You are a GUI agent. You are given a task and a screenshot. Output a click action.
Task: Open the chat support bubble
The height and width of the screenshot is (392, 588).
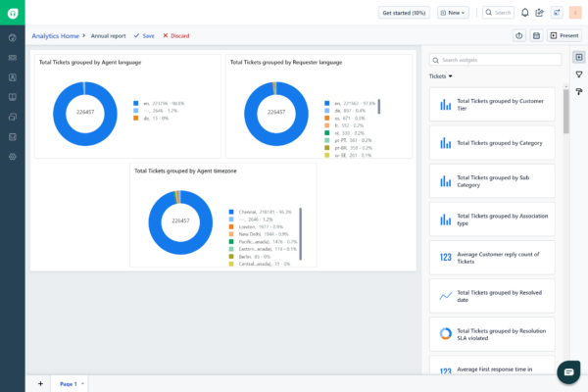click(568, 372)
